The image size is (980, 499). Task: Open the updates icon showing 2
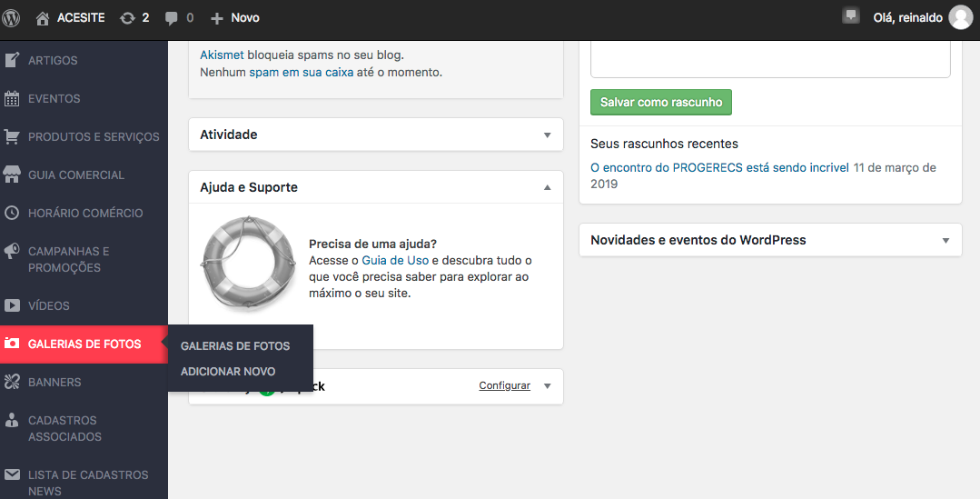(x=127, y=18)
